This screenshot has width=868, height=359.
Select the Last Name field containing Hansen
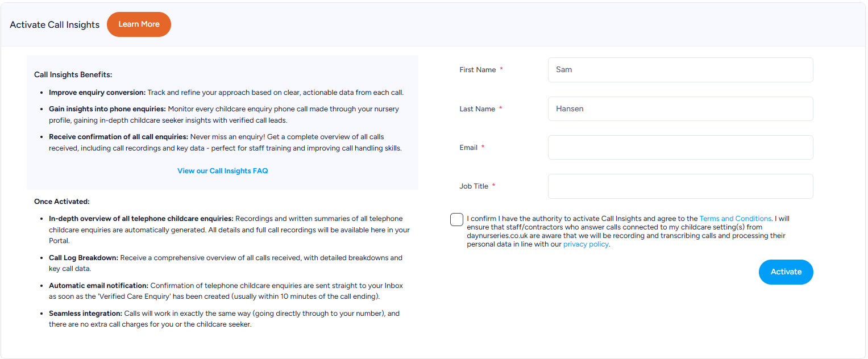680,108
